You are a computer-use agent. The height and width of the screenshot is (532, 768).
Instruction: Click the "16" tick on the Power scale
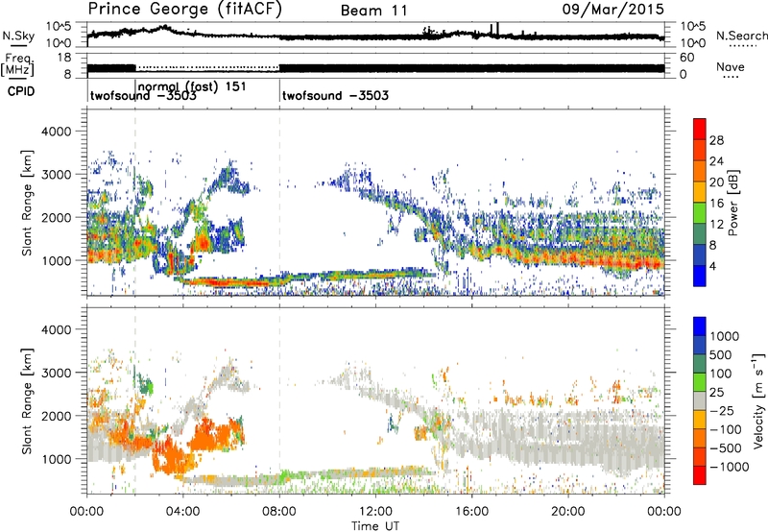pyautogui.click(x=716, y=204)
